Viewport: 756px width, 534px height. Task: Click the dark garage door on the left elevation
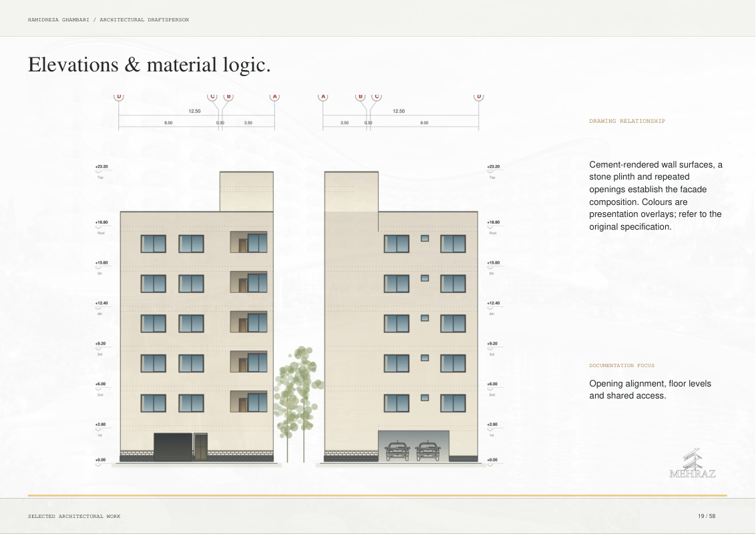click(173, 447)
